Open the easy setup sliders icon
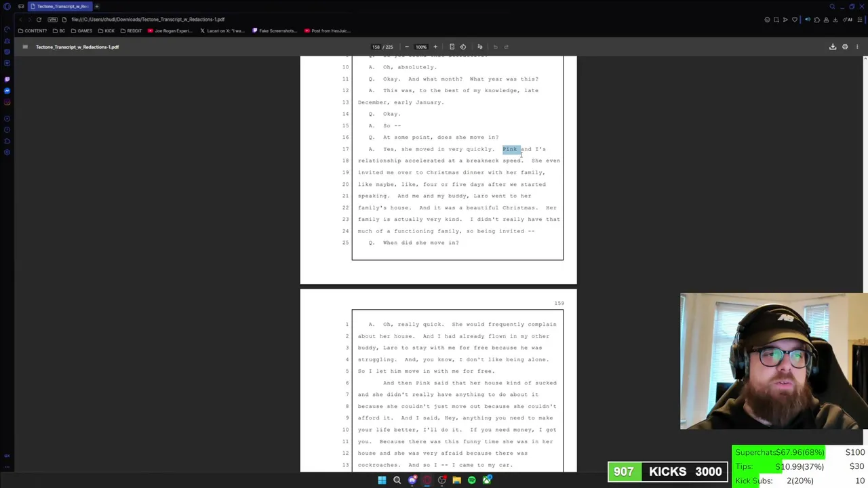Viewport: 868px width, 488px height. coord(860,20)
